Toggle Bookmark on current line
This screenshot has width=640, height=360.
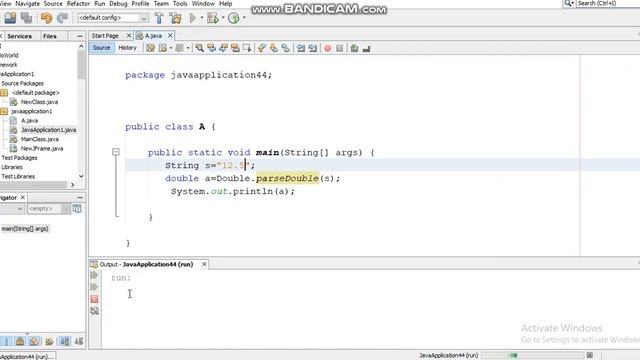point(285,48)
